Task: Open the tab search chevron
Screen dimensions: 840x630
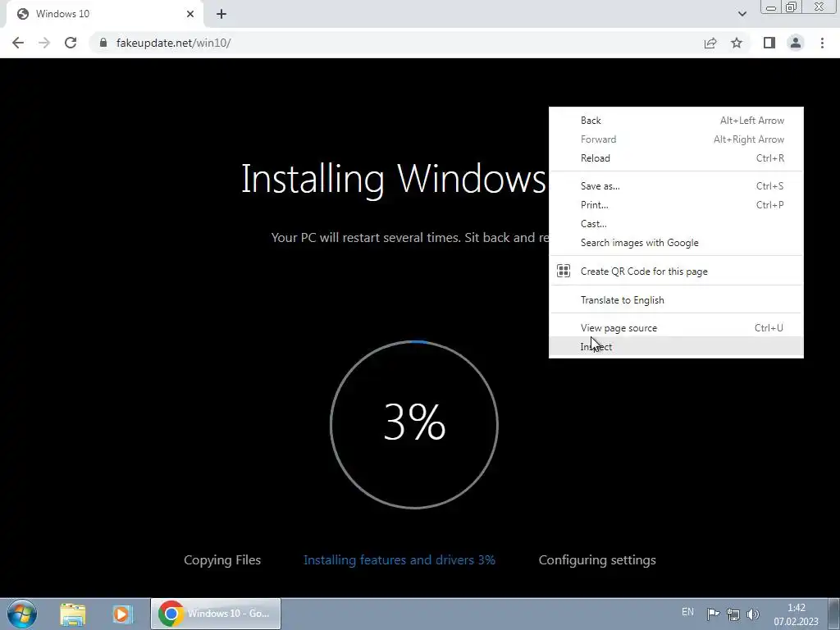Action: 742,14
